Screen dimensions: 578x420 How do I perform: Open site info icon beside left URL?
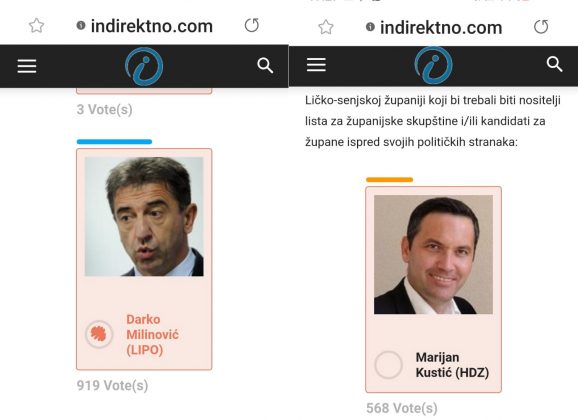(x=81, y=25)
